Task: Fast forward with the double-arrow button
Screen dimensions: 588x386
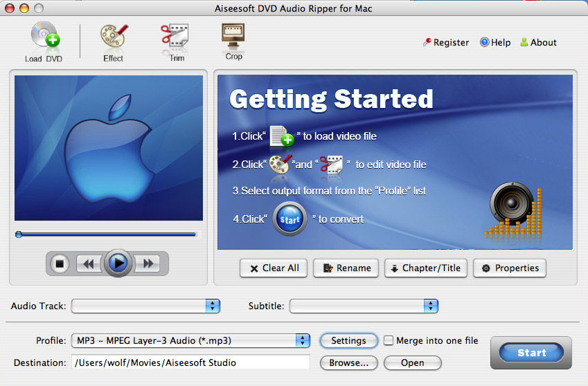Action: [x=148, y=264]
